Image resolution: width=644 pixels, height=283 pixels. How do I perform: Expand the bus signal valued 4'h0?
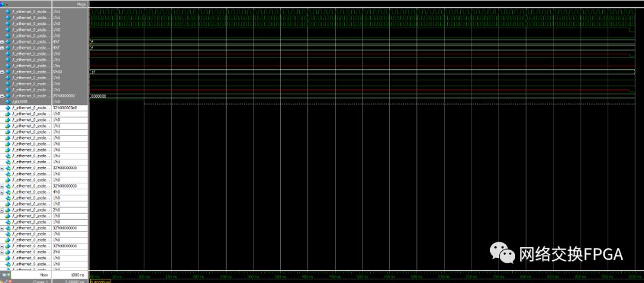click(x=2, y=192)
